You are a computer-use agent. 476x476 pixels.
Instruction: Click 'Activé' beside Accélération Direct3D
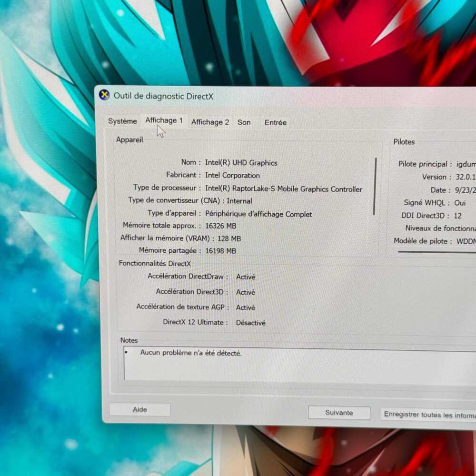(x=246, y=292)
